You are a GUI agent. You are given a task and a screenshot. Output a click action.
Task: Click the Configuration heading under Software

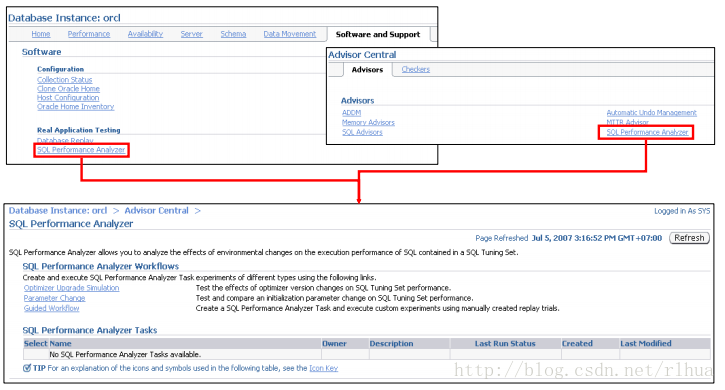click(61, 69)
